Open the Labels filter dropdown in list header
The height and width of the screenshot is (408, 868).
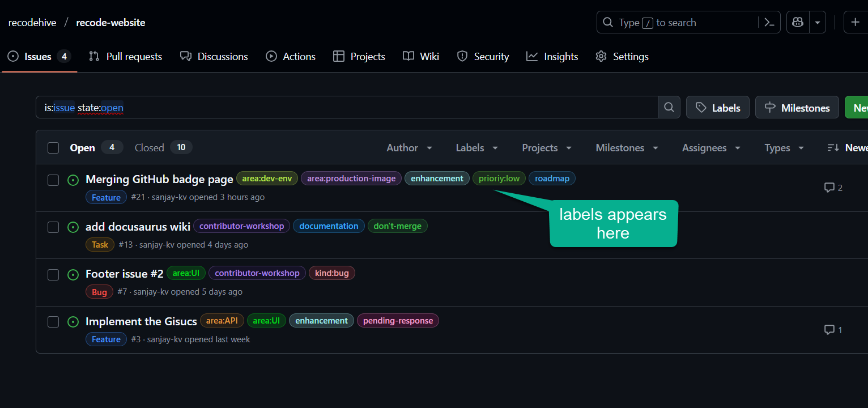tap(476, 148)
